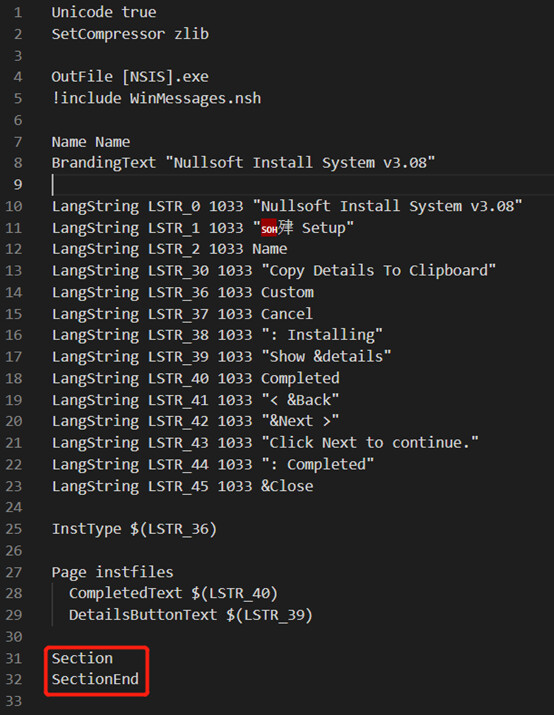Click the "Page instfiles" line
The width and height of the screenshot is (554, 715).
112,572
